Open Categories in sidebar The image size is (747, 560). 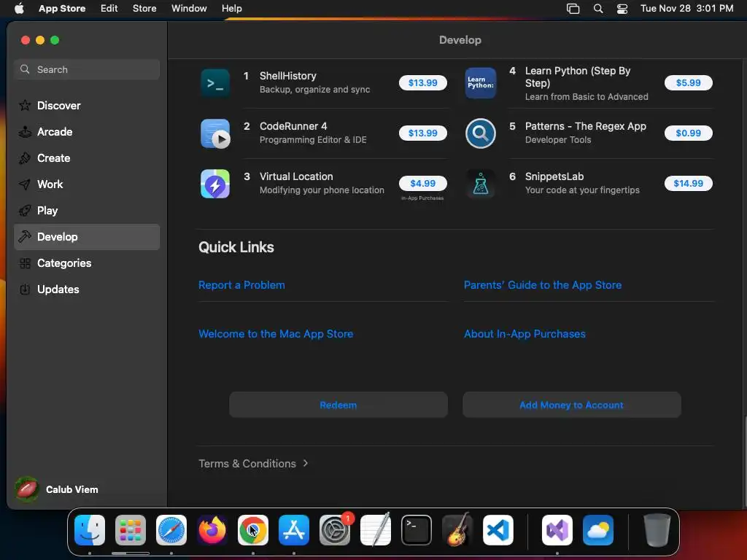coord(87,262)
